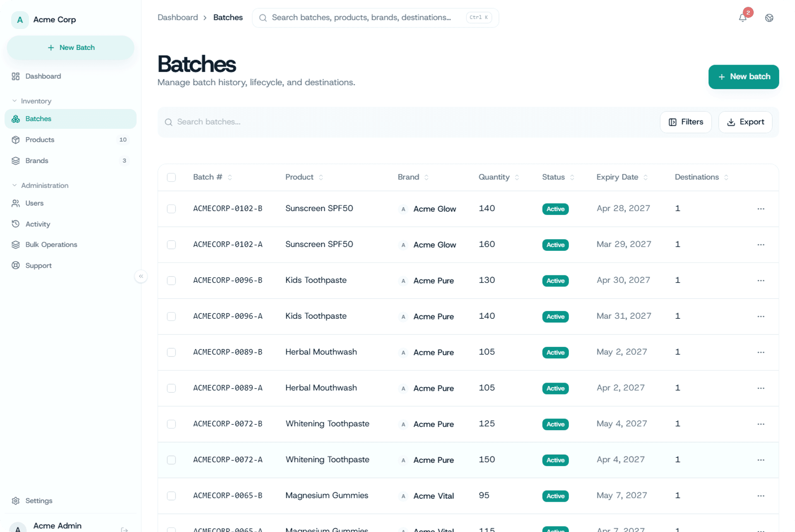Open Users page in sidebar
Image resolution: width=795 pixels, height=532 pixels.
click(x=70, y=203)
